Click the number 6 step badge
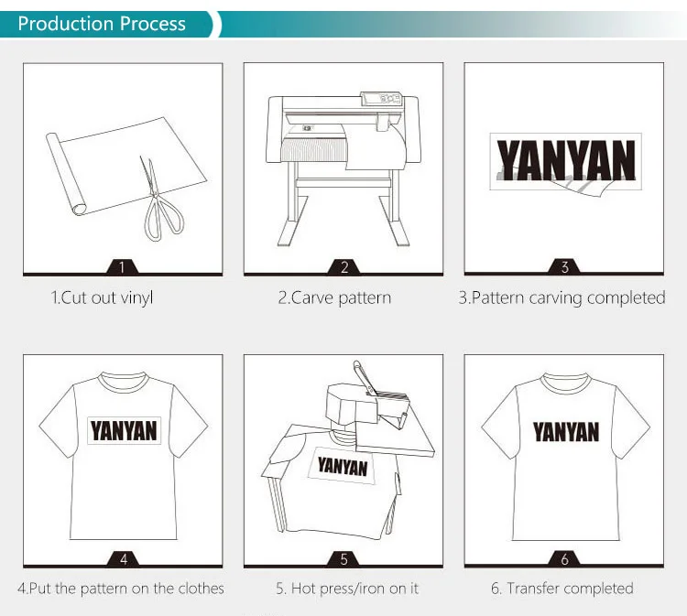 pos(565,558)
